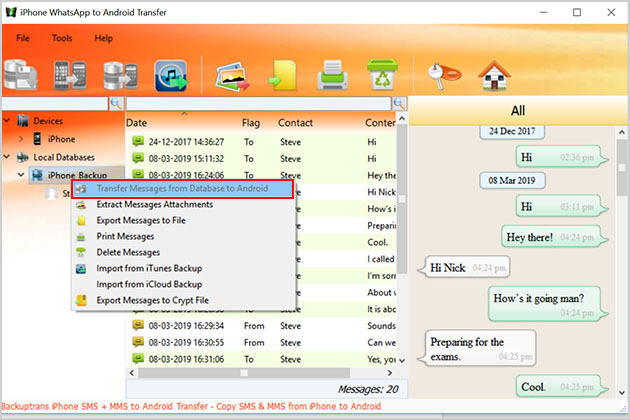Click chat preview scroll down arrow
This screenshot has height=420, width=630.
(x=622, y=393)
